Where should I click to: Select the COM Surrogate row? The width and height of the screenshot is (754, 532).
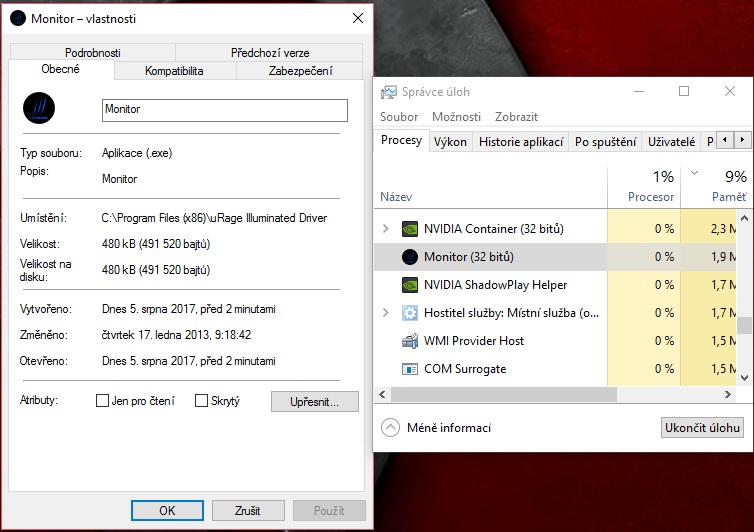tap(555, 369)
